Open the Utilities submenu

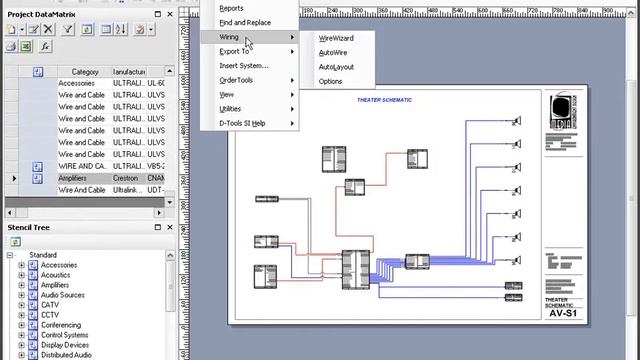(249, 109)
